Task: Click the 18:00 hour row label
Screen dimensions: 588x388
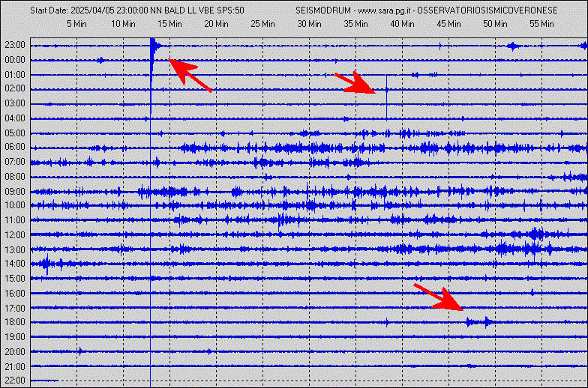Action: (15, 322)
